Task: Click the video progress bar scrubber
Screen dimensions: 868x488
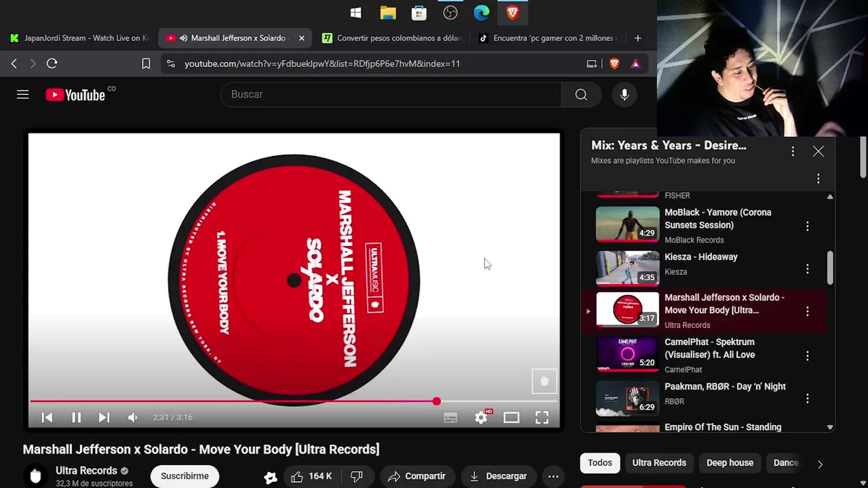Action: click(437, 402)
